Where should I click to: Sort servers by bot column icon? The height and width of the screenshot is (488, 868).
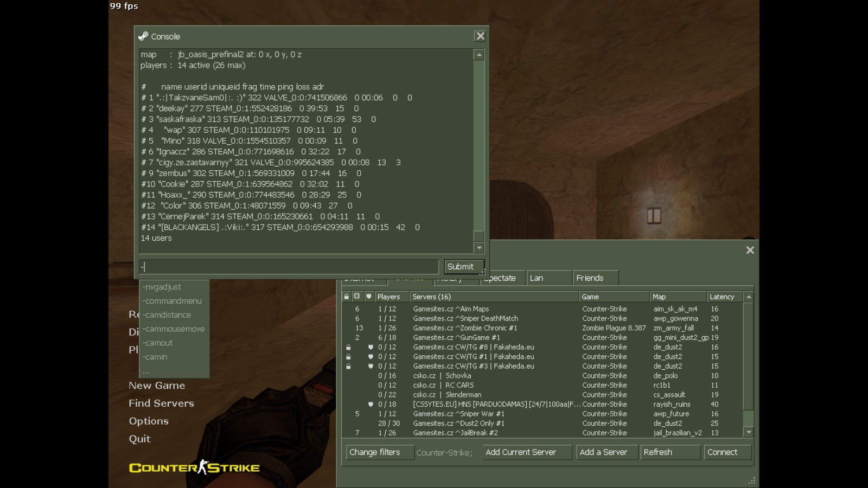(356, 296)
